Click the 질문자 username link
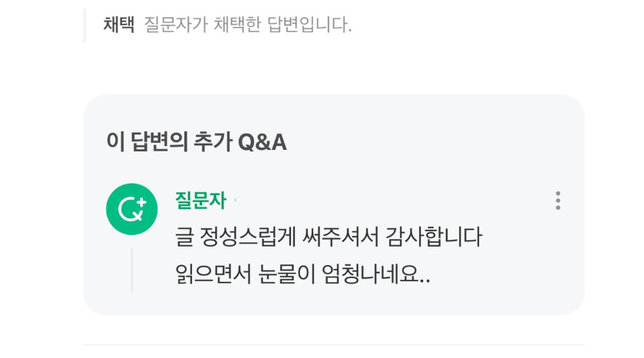 (200, 201)
